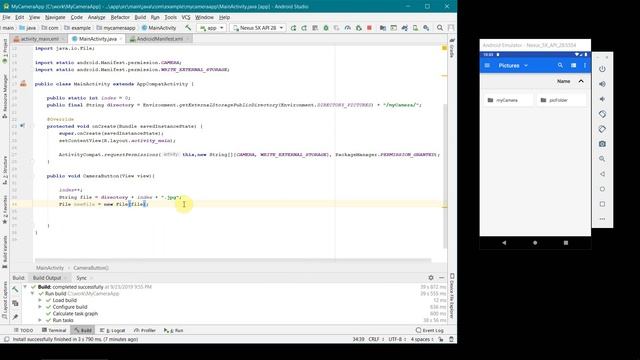Open the Event Log
Image resolution: width=640 pixels, height=360 pixels.
click(430, 330)
